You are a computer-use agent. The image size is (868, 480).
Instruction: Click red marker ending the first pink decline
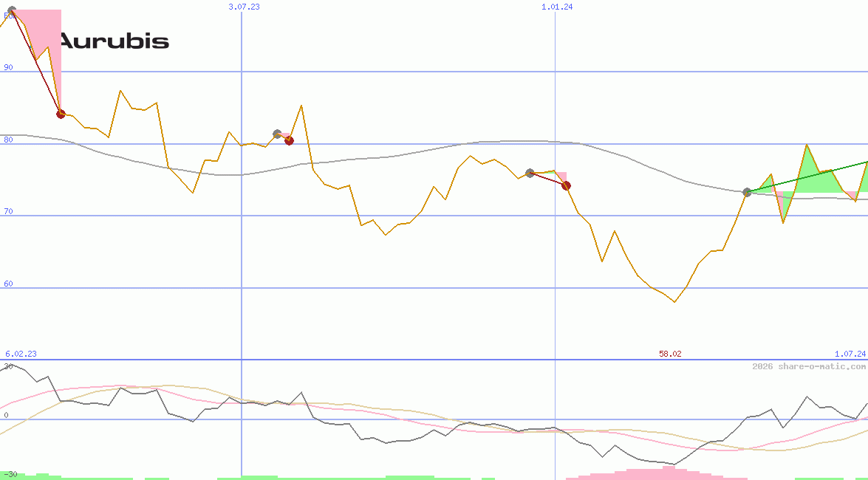61,114
